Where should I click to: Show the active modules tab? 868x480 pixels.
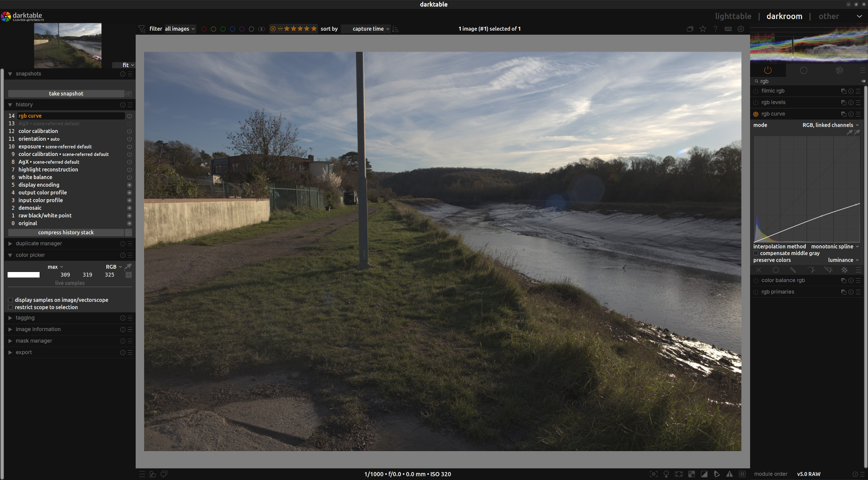point(767,70)
